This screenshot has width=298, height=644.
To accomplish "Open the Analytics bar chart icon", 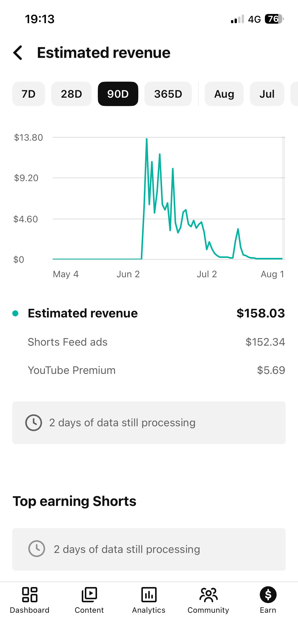I will [x=149, y=595].
